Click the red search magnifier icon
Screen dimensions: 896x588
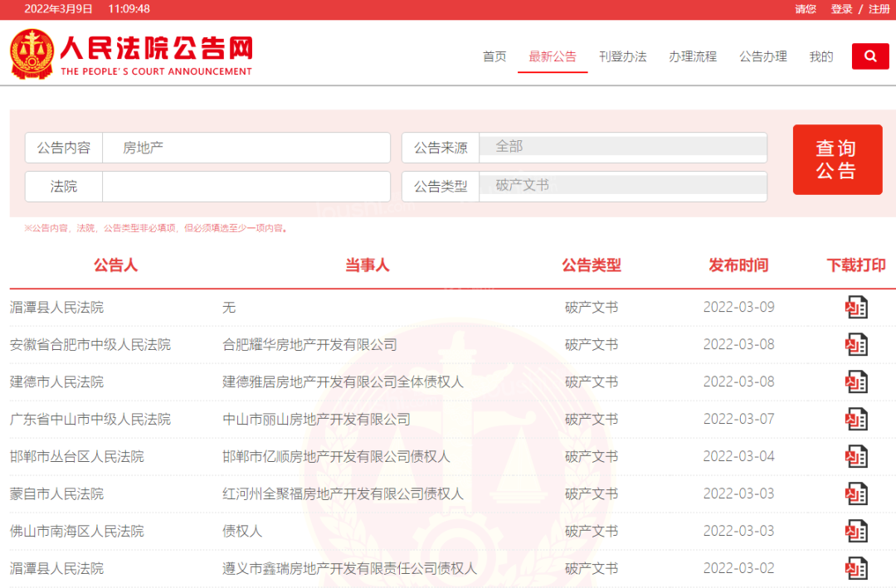click(869, 56)
